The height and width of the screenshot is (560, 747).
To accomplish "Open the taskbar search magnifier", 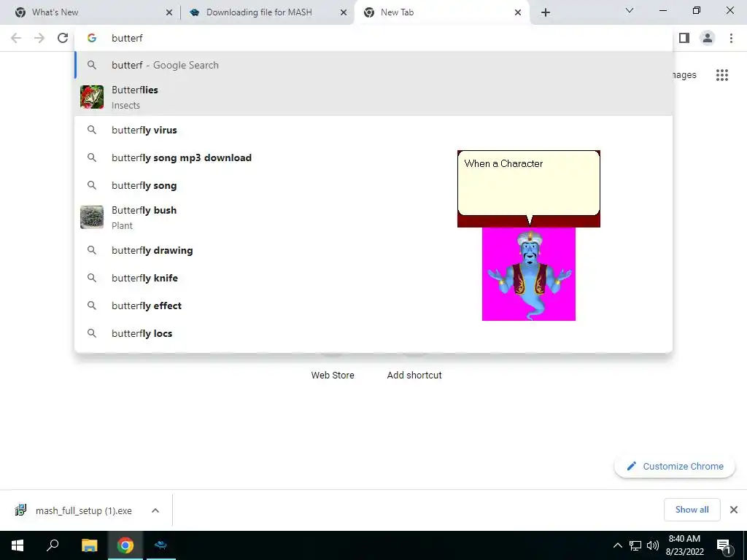I will [53, 545].
